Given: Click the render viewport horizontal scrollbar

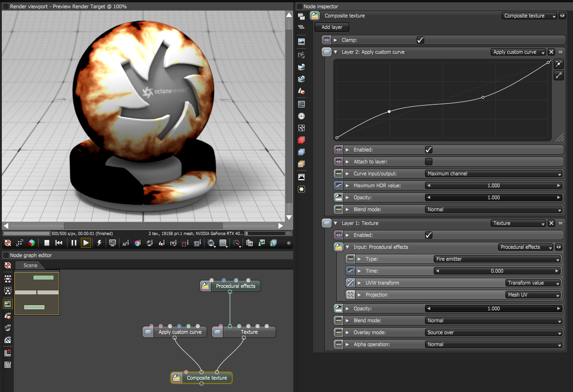Looking at the screenshot, I should point(143,226).
